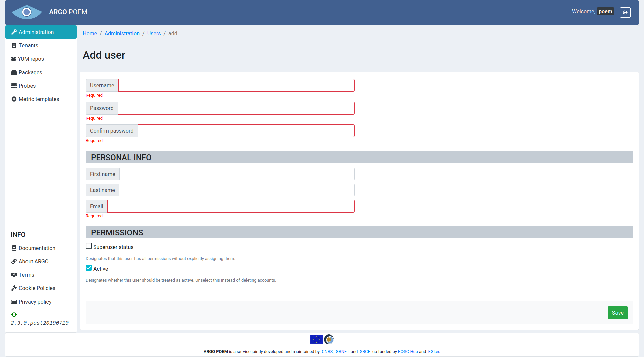644x357 pixels.
Task: Click the logout icon top right
Action: [625, 12]
